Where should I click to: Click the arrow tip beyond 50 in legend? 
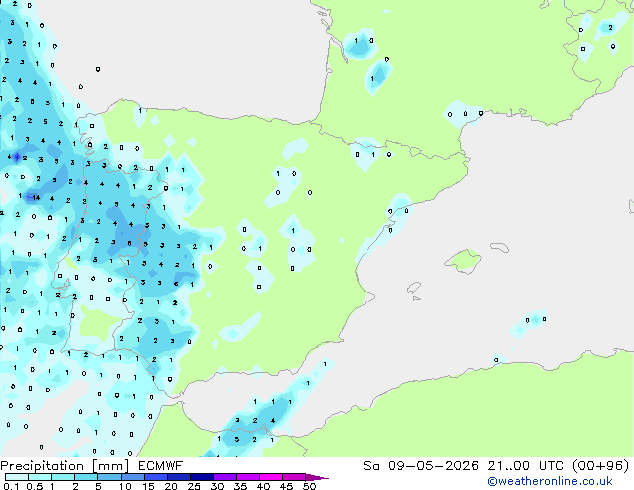(x=317, y=478)
